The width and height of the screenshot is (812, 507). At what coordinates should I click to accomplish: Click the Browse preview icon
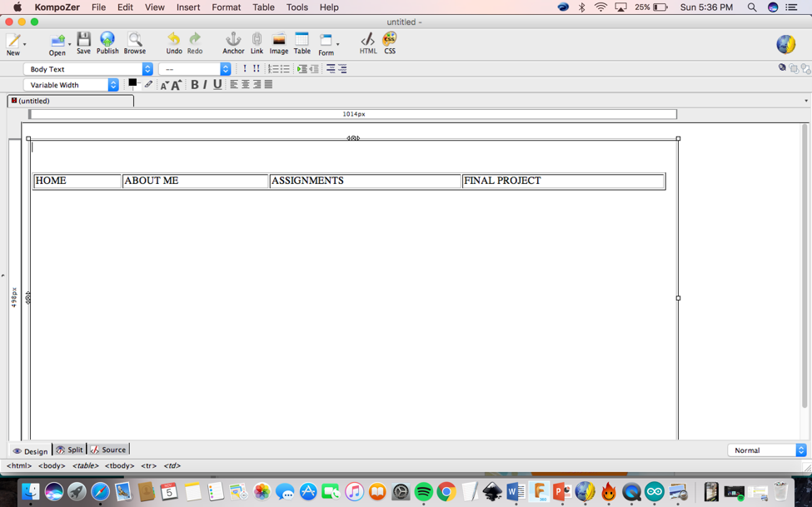(x=135, y=39)
